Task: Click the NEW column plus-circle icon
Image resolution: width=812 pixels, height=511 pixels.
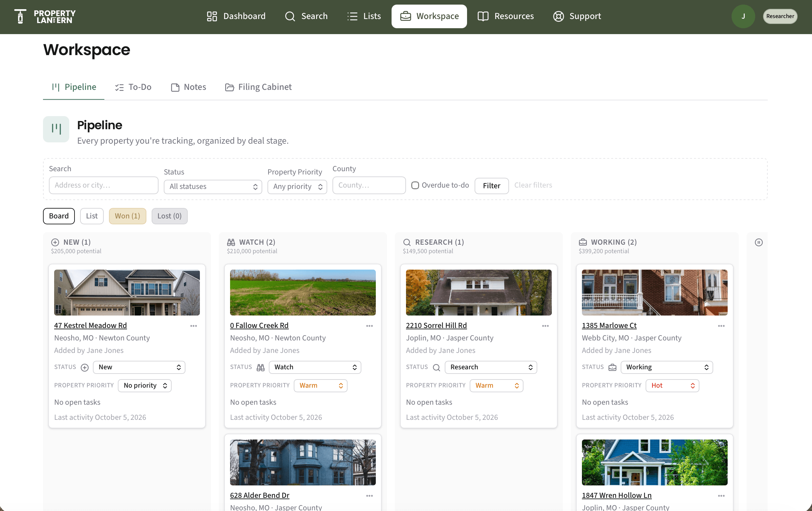Action: [55, 242]
